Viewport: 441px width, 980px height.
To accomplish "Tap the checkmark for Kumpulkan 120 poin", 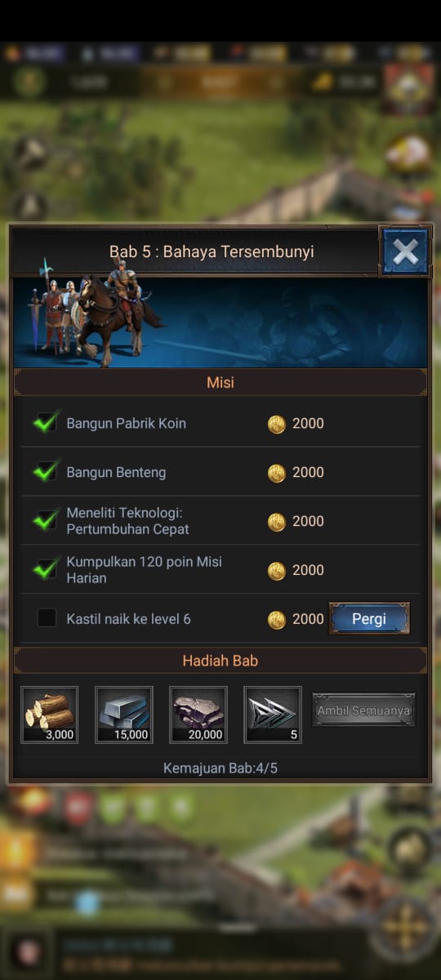I will pos(47,569).
